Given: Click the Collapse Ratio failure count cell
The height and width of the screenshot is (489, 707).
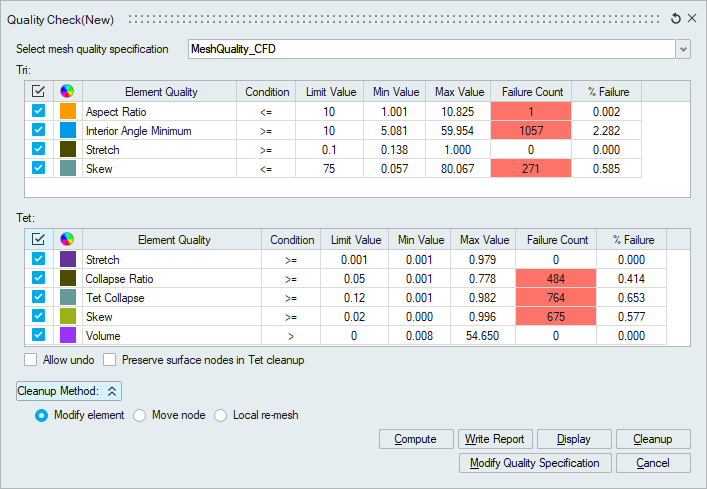Looking at the screenshot, I should tap(558, 278).
